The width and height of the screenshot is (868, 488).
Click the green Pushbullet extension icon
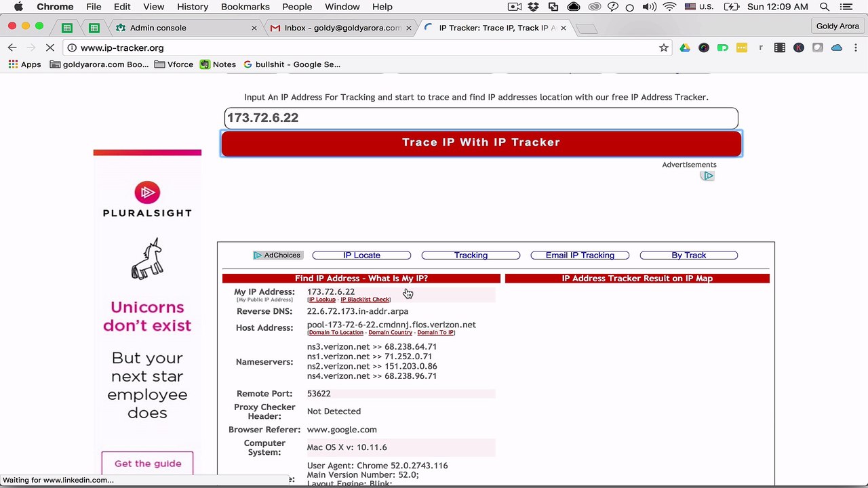tap(723, 47)
